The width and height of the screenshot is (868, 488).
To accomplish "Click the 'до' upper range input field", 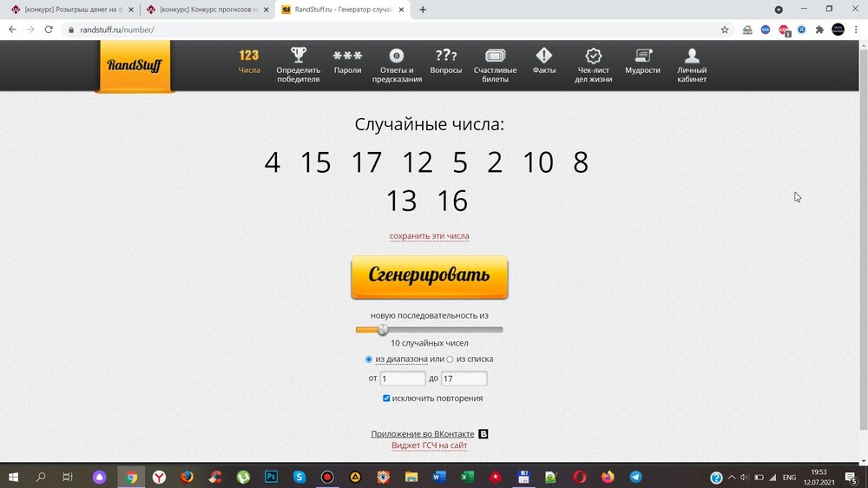I will (x=464, y=379).
